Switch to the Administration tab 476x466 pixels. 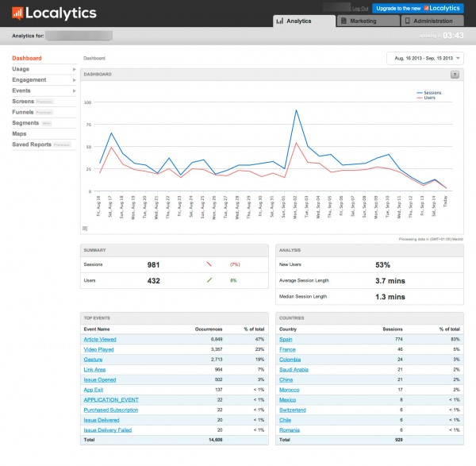tap(432, 21)
